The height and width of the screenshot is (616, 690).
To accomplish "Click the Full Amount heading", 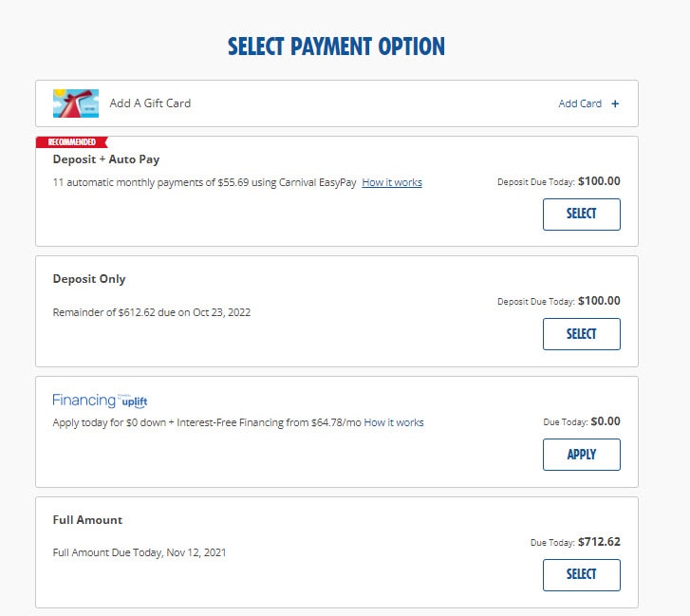I will point(87,520).
